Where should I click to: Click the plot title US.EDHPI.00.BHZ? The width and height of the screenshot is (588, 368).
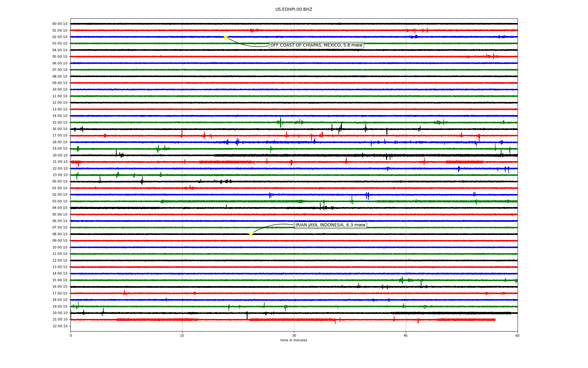click(294, 10)
